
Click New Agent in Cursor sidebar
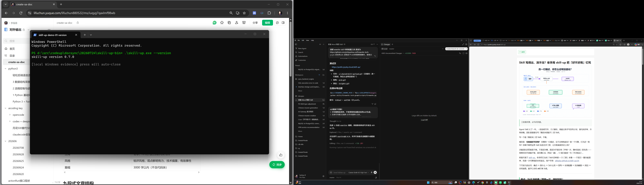[x=302, y=48]
